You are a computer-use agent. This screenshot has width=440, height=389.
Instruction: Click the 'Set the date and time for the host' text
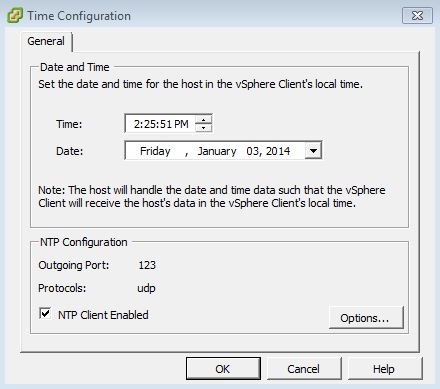point(200,84)
